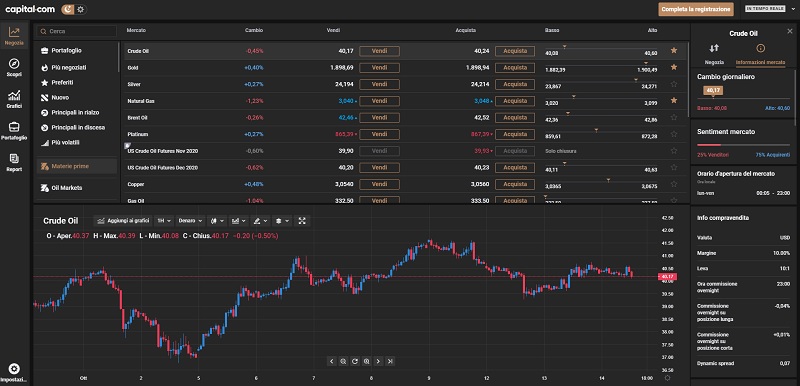This screenshot has width=800, height=386.
Task: Expand chart to fullscreen
Action: [303, 221]
